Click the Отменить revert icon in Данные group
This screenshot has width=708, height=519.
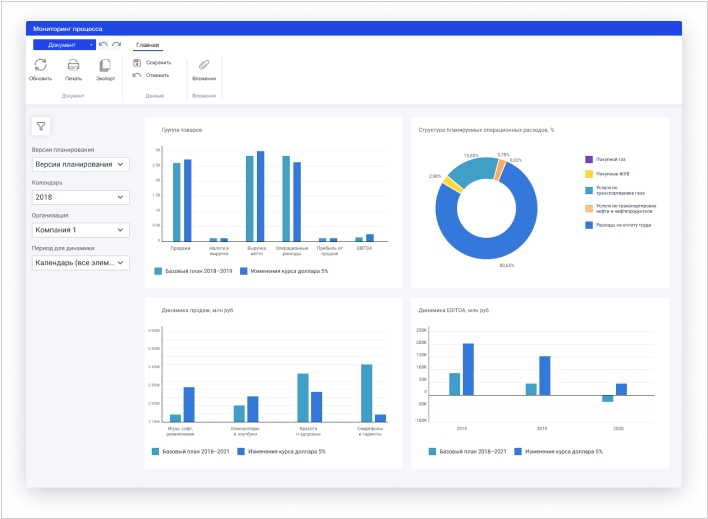(137, 75)
